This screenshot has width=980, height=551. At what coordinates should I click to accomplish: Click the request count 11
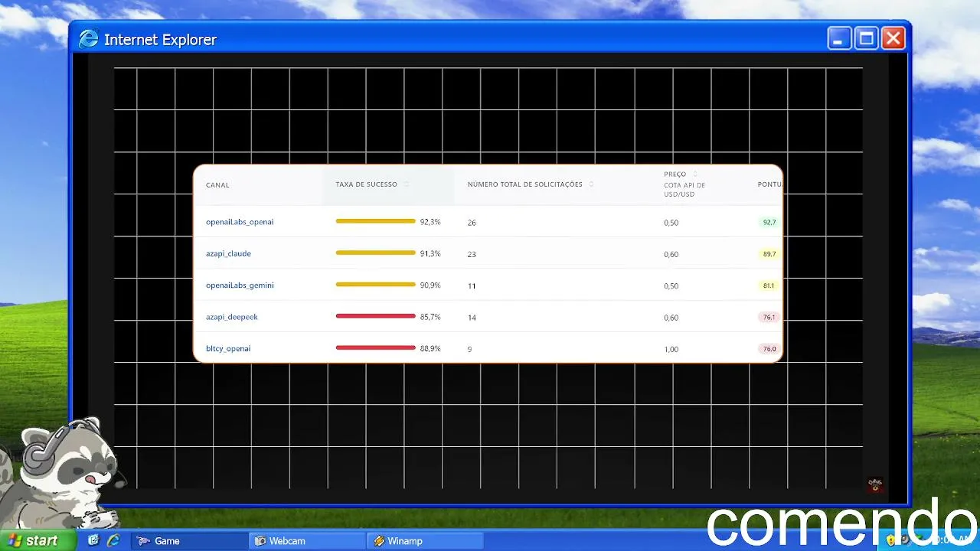[x=472, y=286]
